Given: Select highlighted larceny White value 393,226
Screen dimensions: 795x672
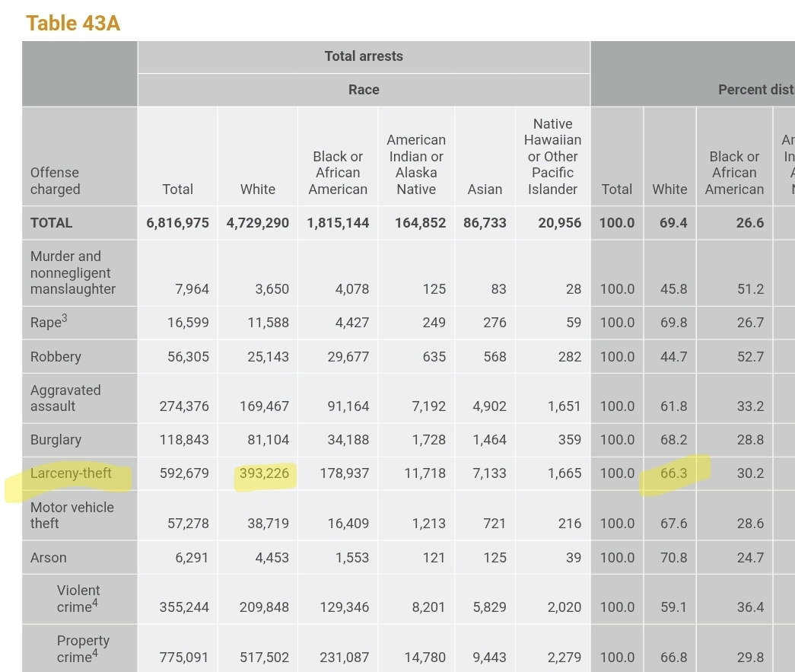Looking at the screenshot, I should click(x=264, y=473).
